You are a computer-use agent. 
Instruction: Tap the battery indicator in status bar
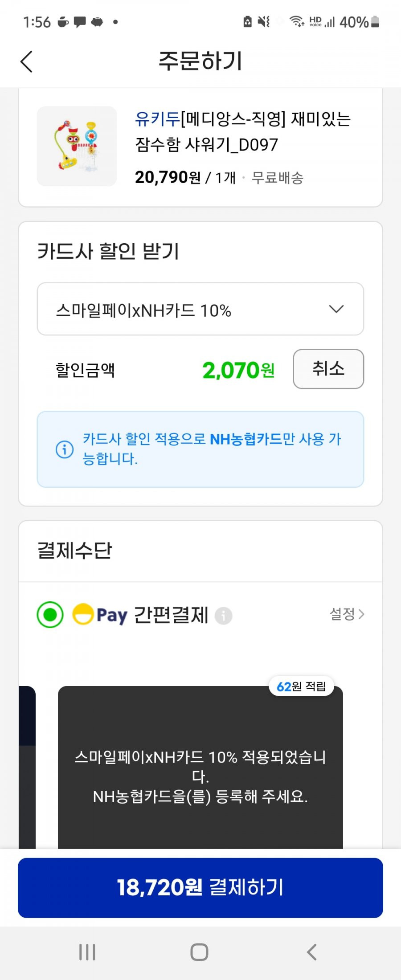[375, 21]
